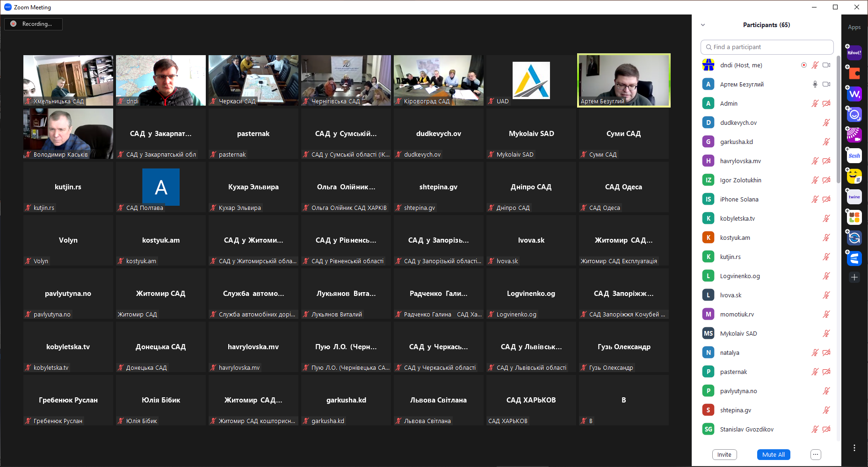Image resolution: width=868 pixels, height=467 pixels.
Task: Open the more options ellipsis beside Mute All
Action: [816, 454]
